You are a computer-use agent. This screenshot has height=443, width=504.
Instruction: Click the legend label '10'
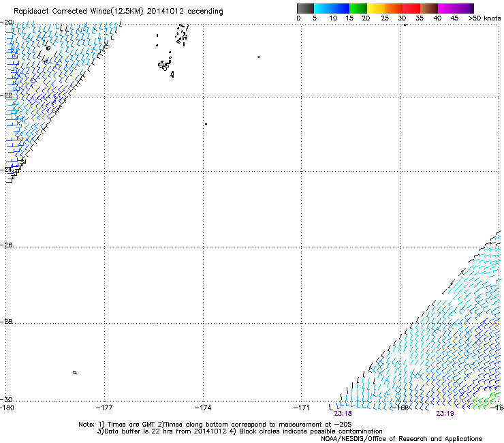(333, 18)
